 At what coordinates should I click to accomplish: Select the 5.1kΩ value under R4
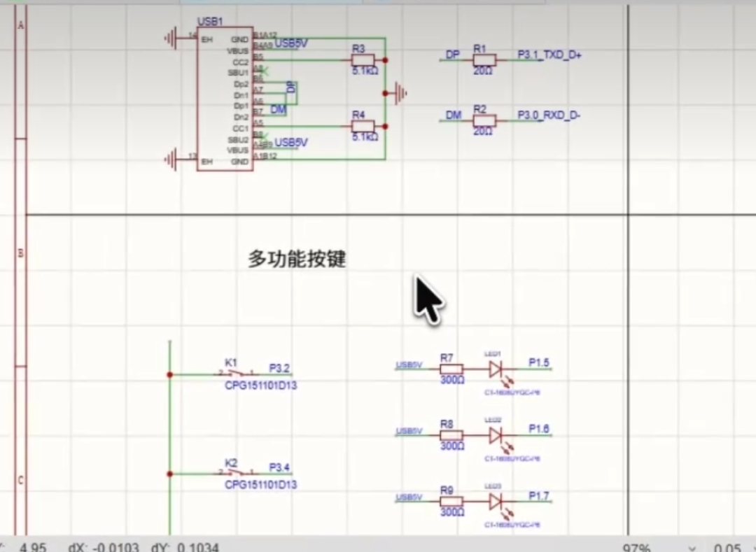(x=365, y=137)
